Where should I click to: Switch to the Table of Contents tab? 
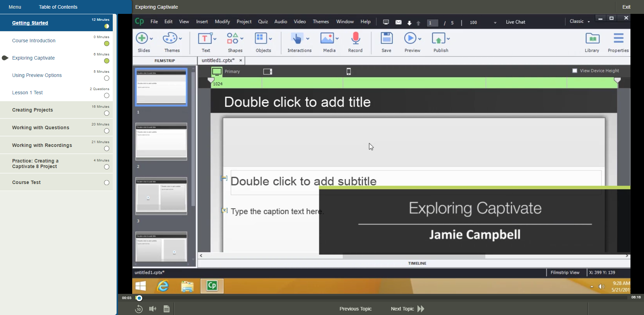point(58,7)
